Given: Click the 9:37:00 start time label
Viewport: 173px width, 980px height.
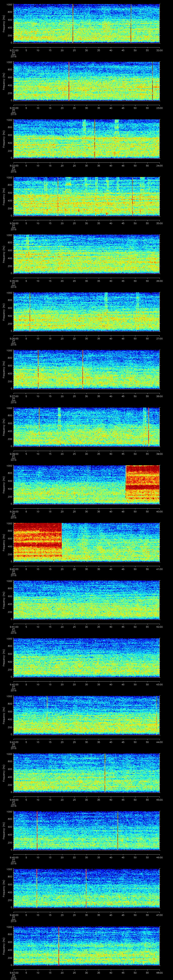Looking at the screenshot, I should (x=14, y=396).
